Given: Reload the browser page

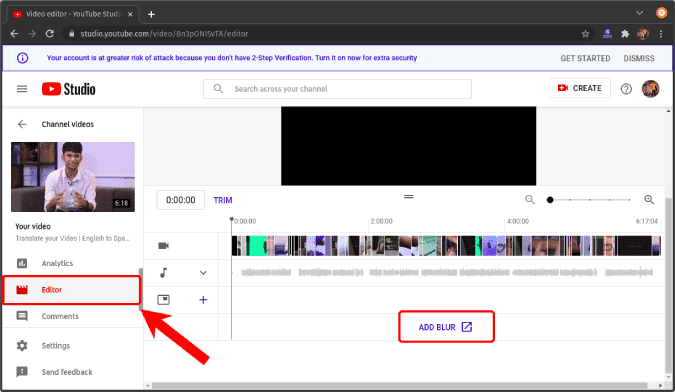Looking at the screenshot, I should click(x=50, y=34).
